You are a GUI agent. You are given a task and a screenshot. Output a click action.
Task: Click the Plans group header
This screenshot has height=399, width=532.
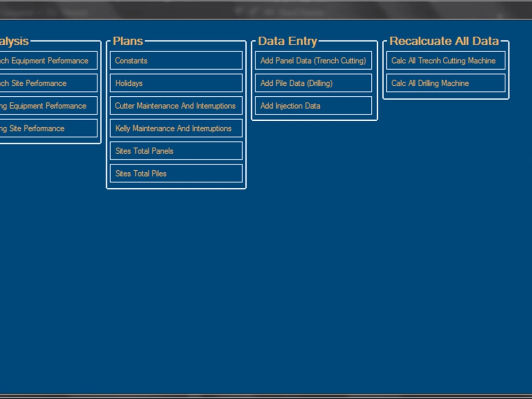tap(127, 40)
